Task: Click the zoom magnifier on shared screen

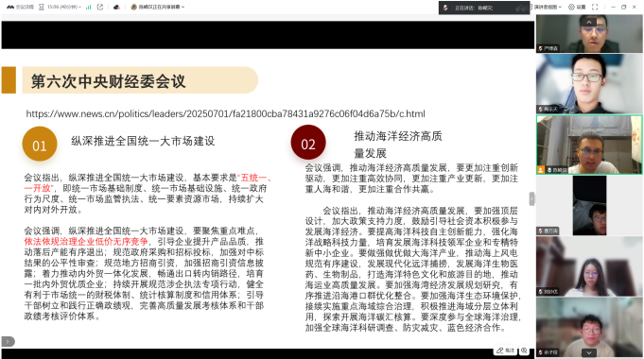Action: [524, 350]
